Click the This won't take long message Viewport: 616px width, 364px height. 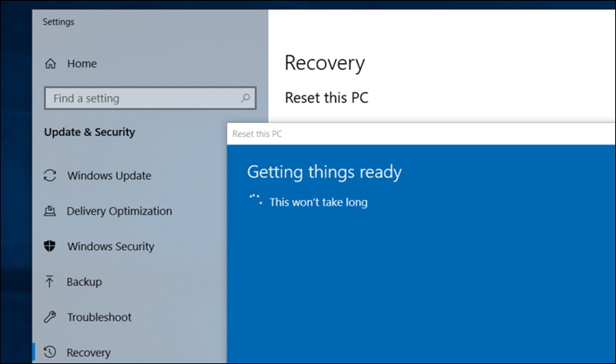click(318, 202)
